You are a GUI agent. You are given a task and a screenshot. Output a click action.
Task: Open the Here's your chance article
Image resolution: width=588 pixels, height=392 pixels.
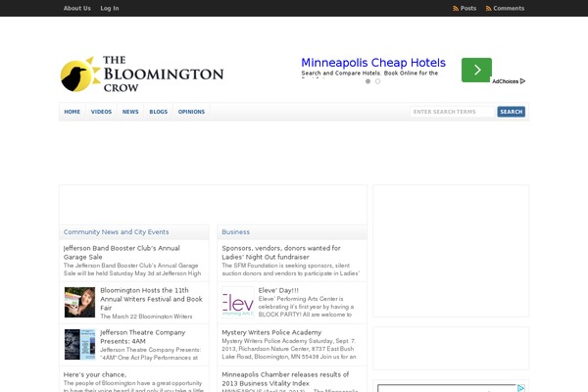(95, 374)
